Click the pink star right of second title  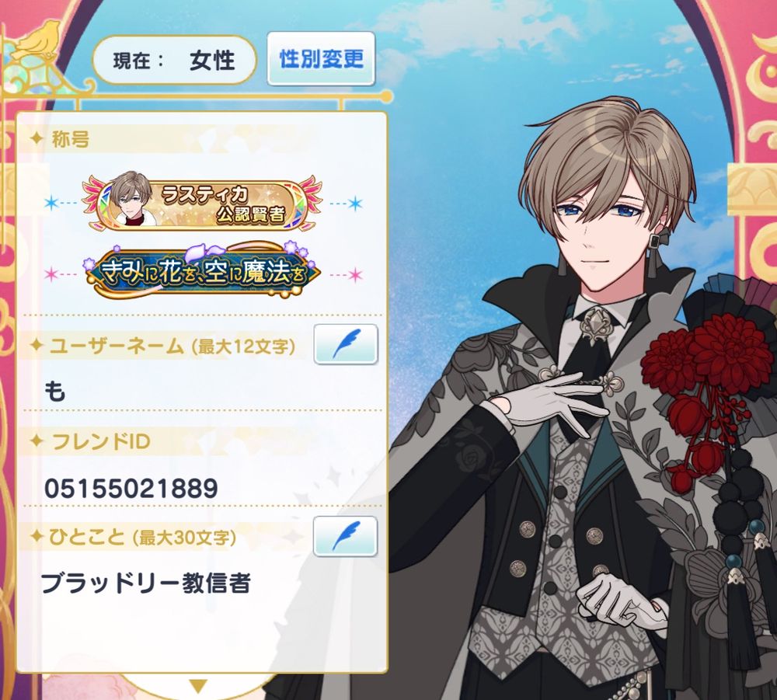355,274
